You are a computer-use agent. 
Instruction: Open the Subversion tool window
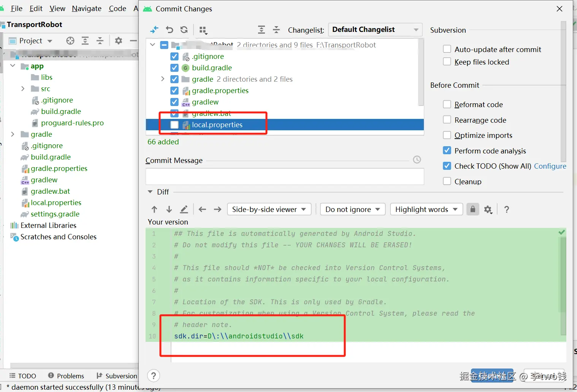(117, 376)
